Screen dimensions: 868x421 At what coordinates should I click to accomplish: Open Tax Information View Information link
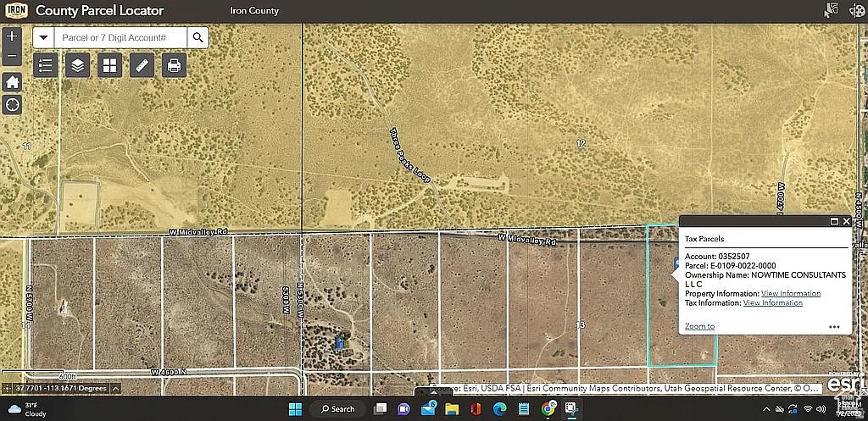coord(772,302)
